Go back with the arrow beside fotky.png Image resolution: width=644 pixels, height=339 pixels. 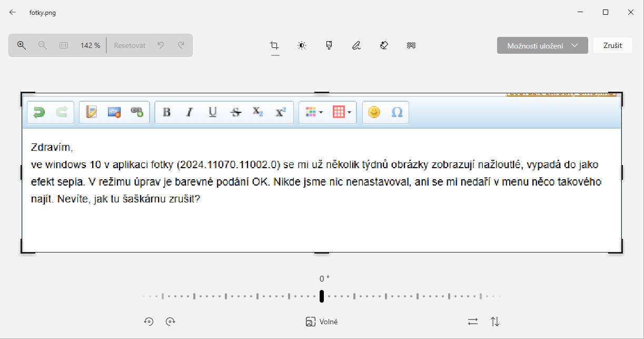[x=13, y=12]
